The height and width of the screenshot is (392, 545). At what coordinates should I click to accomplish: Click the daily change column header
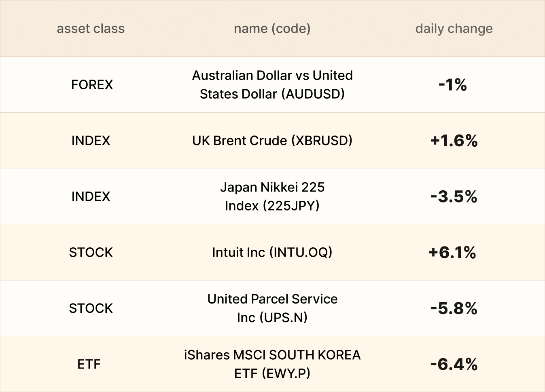[x=454, y=29]
